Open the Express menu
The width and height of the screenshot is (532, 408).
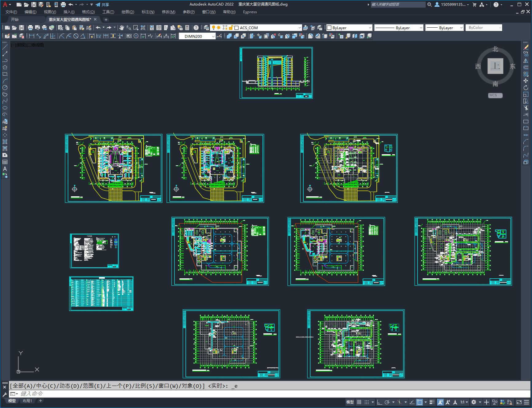pyautogui.click(x=250, y=12)
